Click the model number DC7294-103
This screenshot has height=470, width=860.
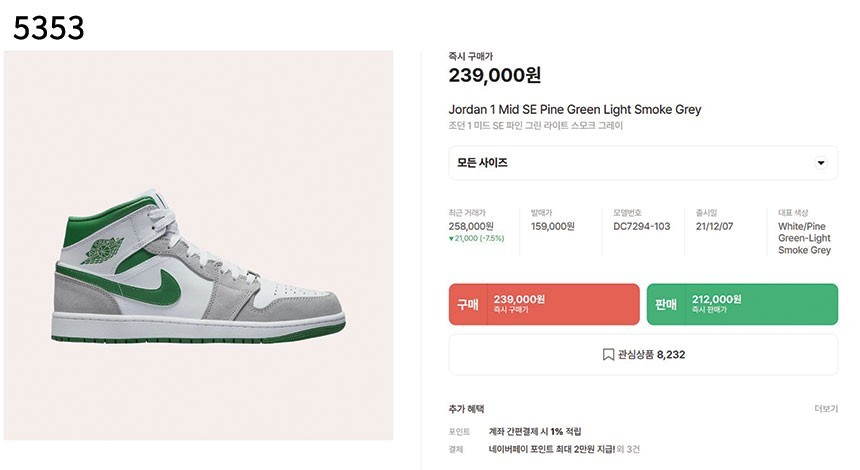click(x=641, y=227)
